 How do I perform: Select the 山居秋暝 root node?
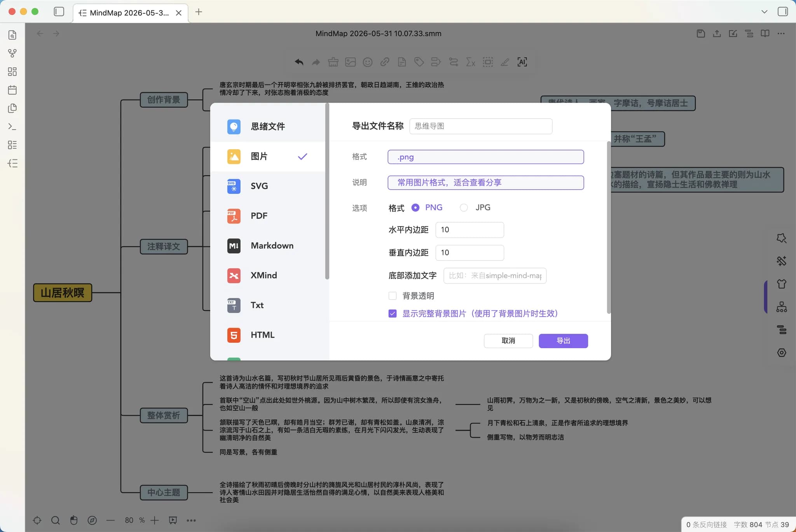point(63,293)
